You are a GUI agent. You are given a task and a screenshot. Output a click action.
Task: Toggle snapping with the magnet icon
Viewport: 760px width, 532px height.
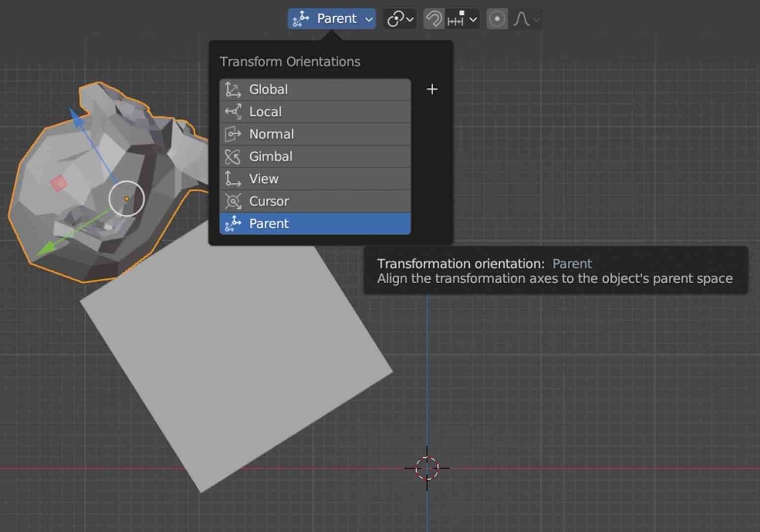point(434,19)
